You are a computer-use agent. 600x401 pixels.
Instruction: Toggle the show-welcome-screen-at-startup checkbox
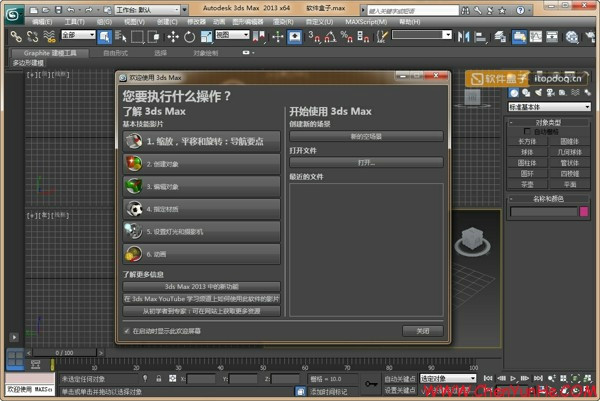pyautogui.click(x=127, y=331)
